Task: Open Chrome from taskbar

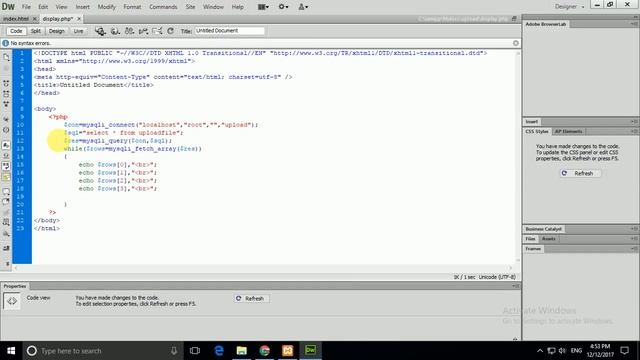Action: pyautogui.click(x=264, y=351)
